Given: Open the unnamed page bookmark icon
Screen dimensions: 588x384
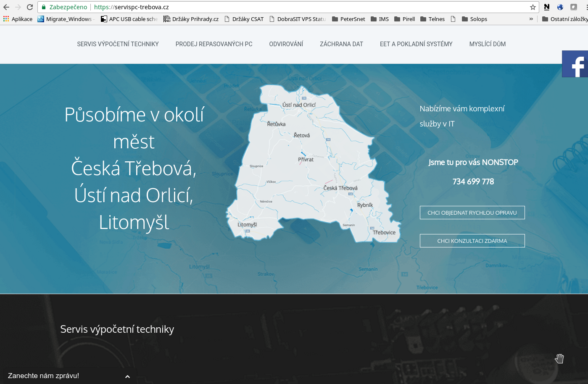Looking at the screenshot, I should pos(453,19).
